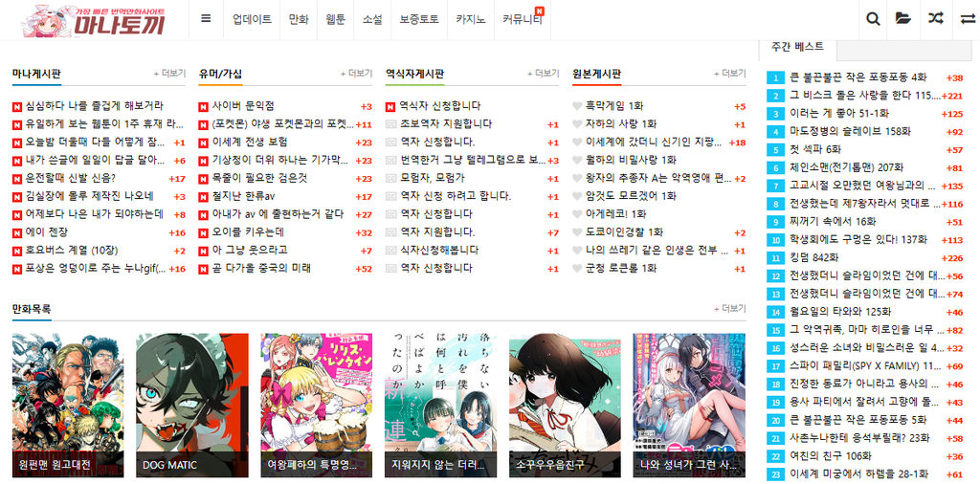
Task: Click heart icon beside 흑막게임 1화
Action: tap(577, 106)
